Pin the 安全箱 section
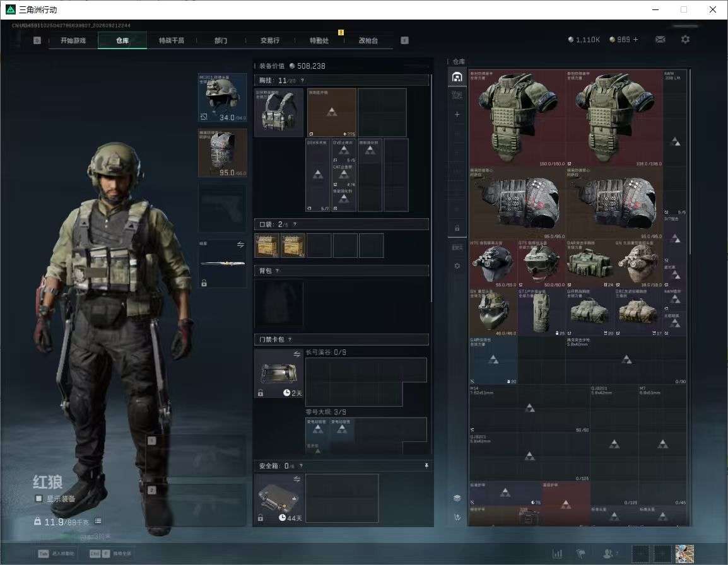The image size is (728, 565). [x=426, y=465]
